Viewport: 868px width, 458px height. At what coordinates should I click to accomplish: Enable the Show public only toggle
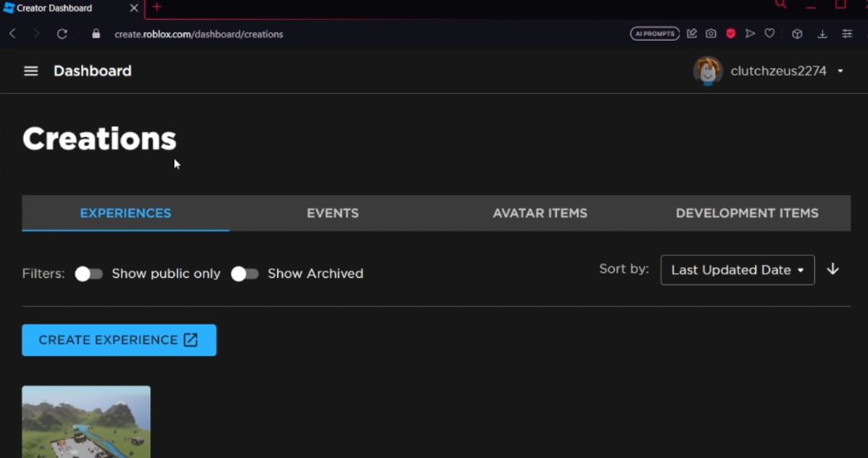tap(89, 274)
